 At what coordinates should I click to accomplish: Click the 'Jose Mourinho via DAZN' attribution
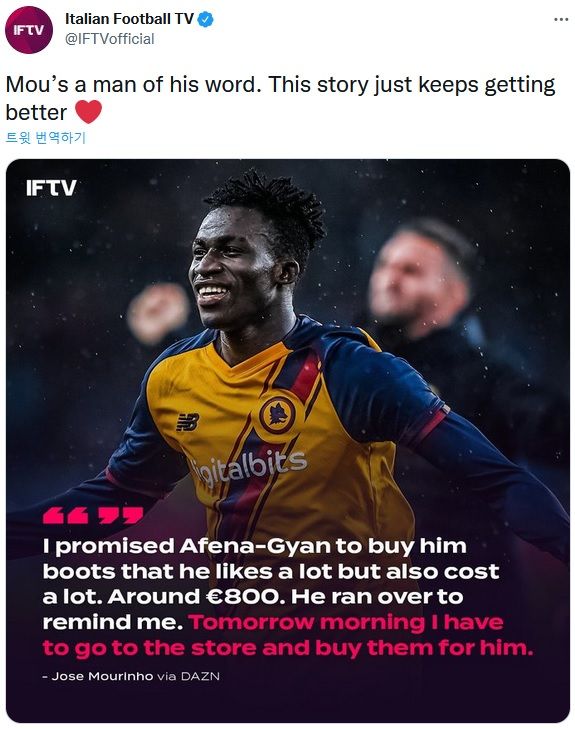pos(131,676)
